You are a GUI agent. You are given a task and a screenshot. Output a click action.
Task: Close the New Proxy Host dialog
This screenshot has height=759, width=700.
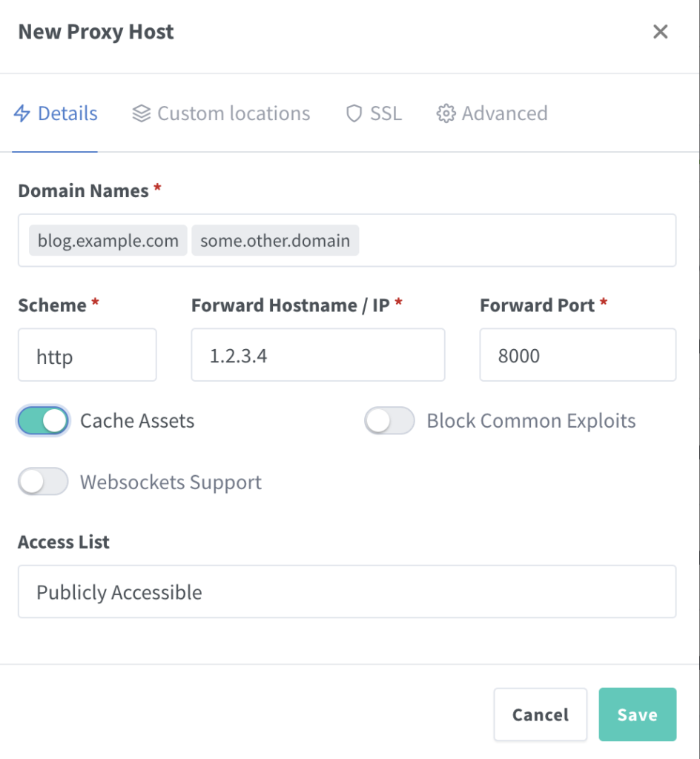(660, 32)
